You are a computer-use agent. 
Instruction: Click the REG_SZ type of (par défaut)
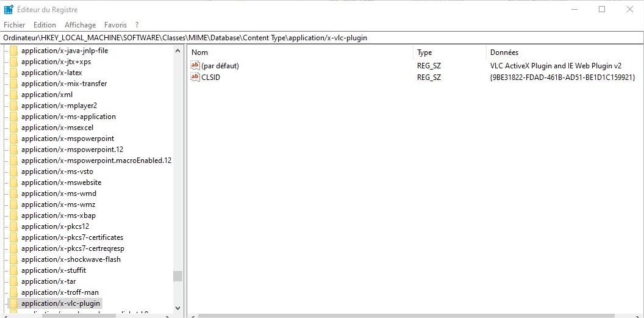tap(429, 66)
